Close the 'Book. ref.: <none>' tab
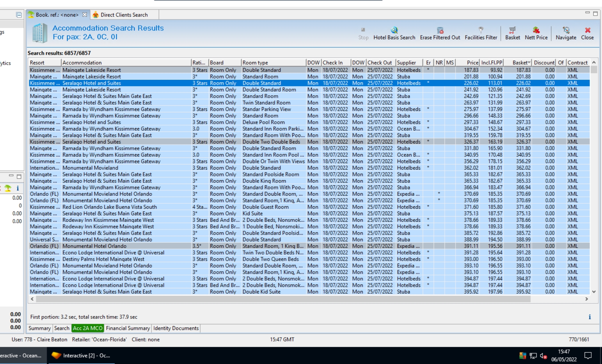The height and width of the screenshot is (364, 602). tap(85, 15)
